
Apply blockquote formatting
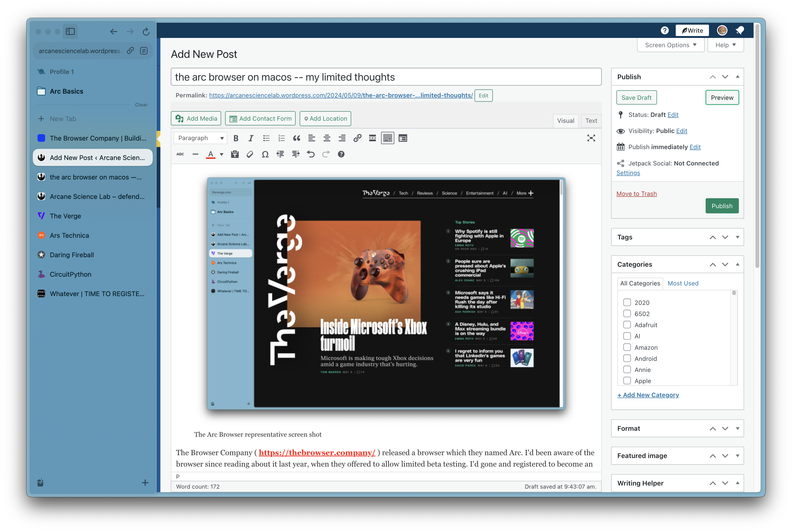(x=297, y=138)
